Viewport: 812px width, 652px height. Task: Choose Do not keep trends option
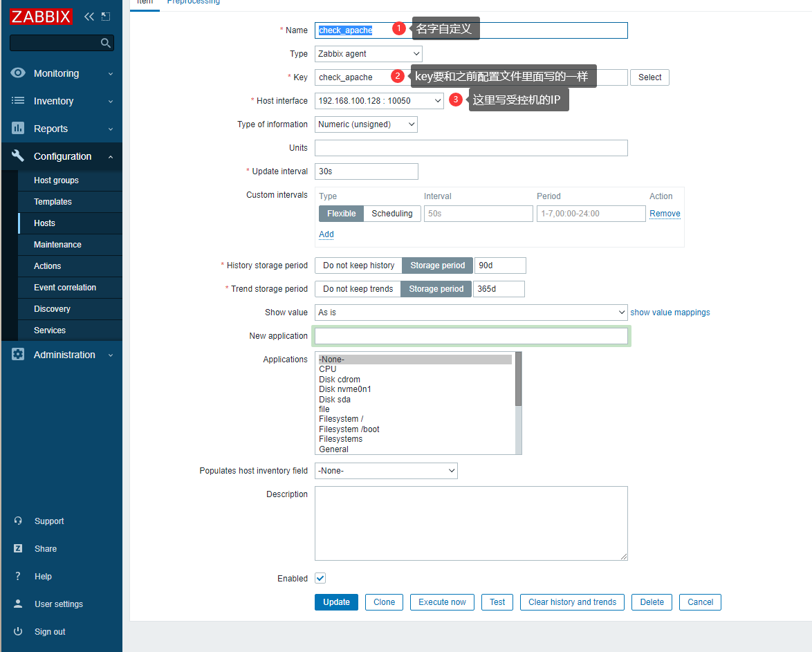[358, 289]
